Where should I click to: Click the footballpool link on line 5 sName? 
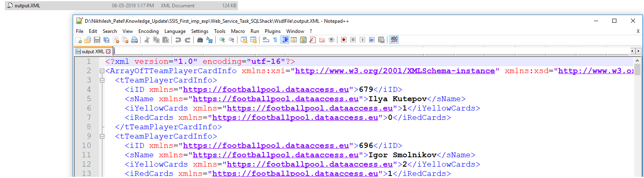coord(276,99)
